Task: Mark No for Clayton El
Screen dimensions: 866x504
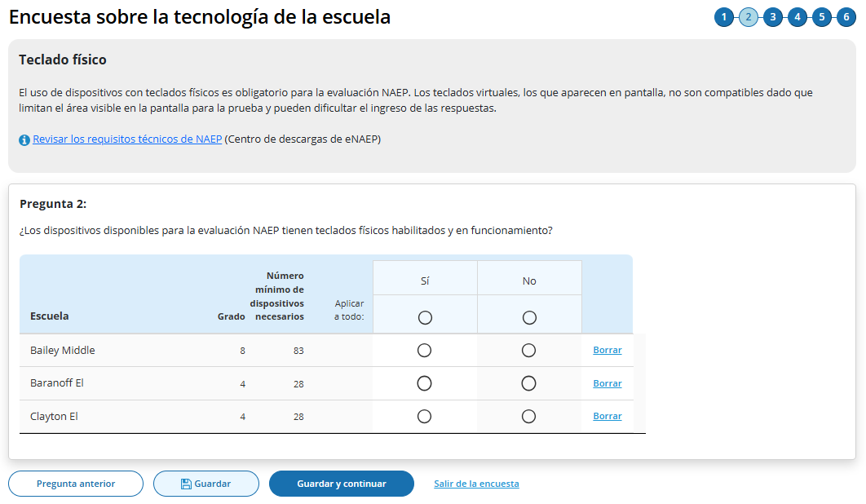Action: point(528,417)
